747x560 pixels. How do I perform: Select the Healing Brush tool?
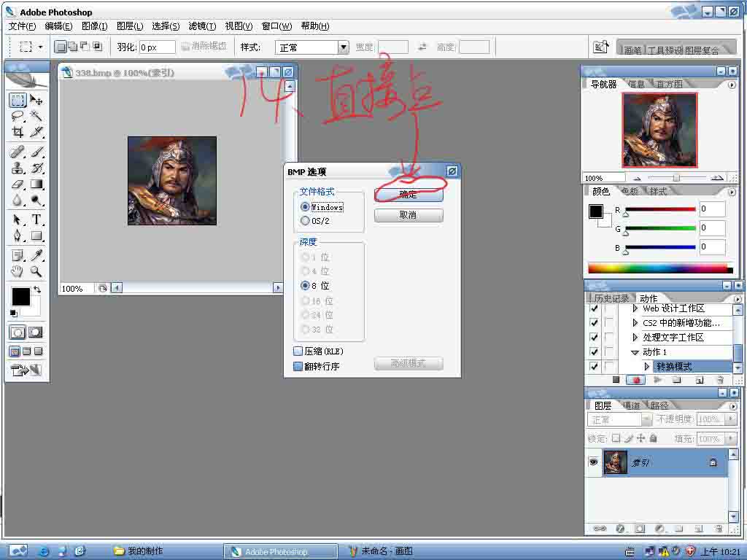point(18,152)
